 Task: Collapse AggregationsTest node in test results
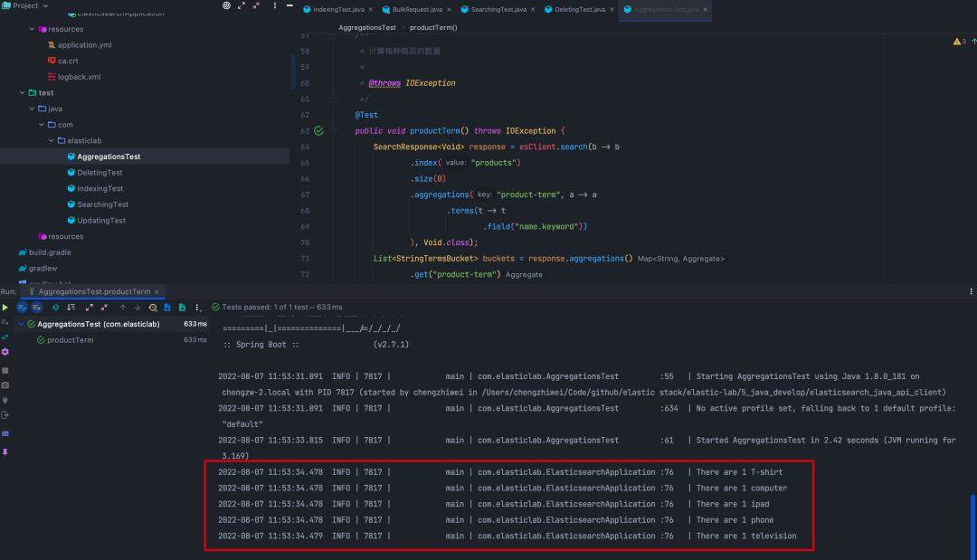pyautogui.click(x=21, y=324)
